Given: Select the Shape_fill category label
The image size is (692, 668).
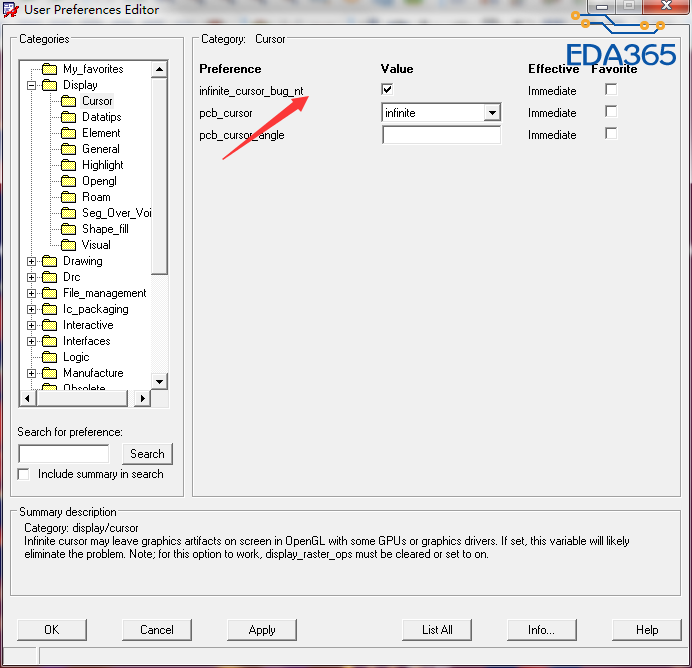Looking at the screenshot, I should pyautogui.click(x=105, y=229).
